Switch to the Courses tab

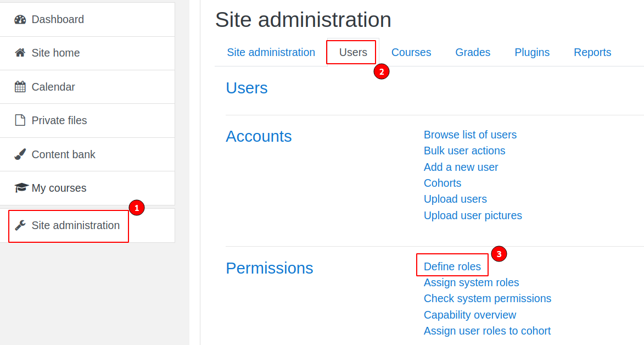pos(411,52)
